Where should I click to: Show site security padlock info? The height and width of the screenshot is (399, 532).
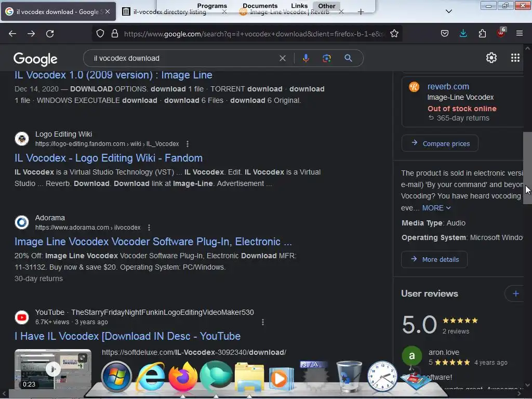(115, 34)
